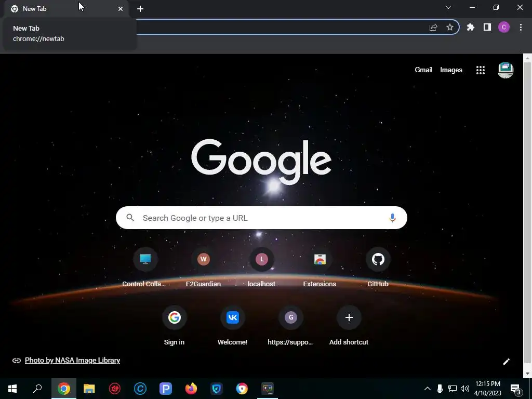Click the Search Google or type a URL box
Image resolution: width=532 pixels, height=399 pixels.
coord(261,218)
